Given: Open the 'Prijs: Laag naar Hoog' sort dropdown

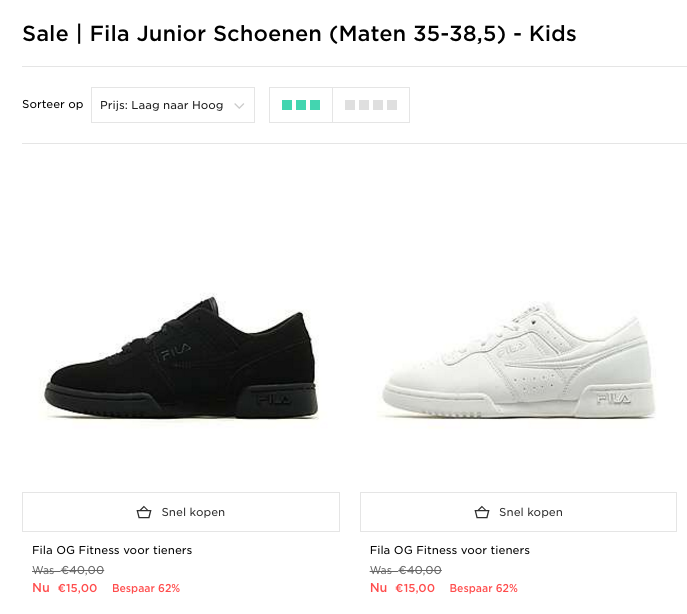Looking at the screenshot, I should click(162, 105).
